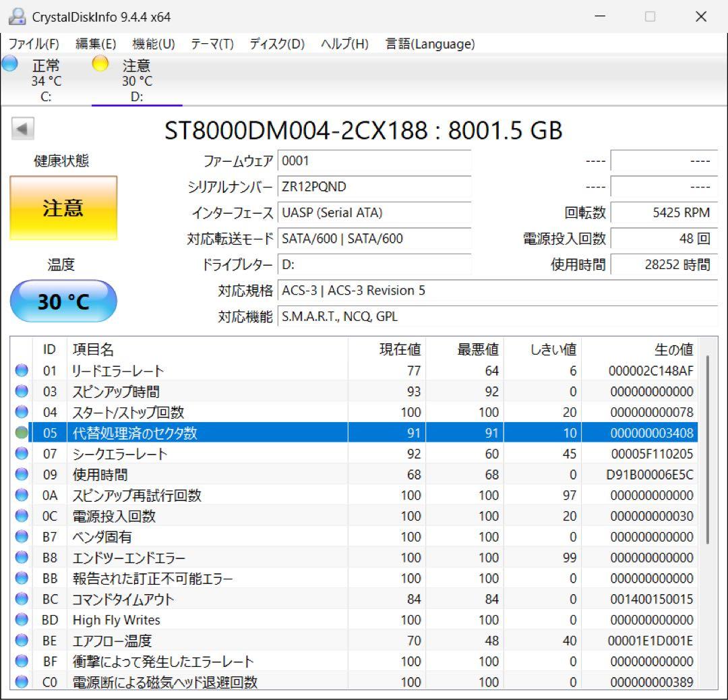
Task: Click the ID column header
Action: [x=50, y=349]
